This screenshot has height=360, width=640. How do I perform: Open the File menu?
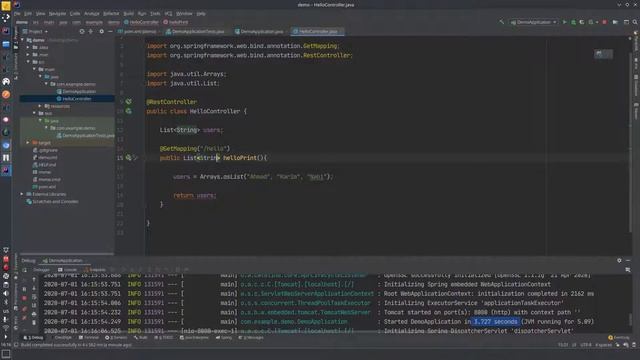pos(17,13)
